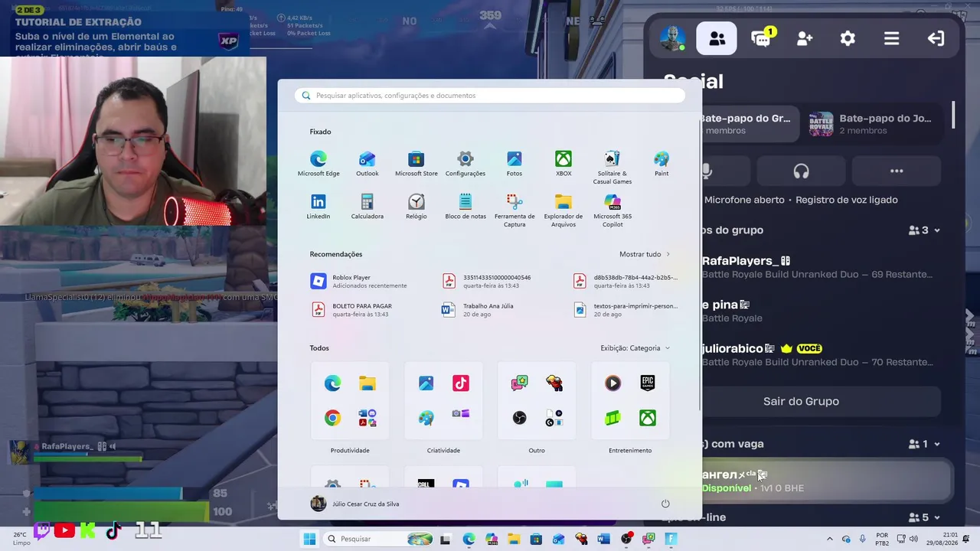Switch to the Fortnite friends tab
Viewport: 980px width, 551px height.
coord(717,38)
